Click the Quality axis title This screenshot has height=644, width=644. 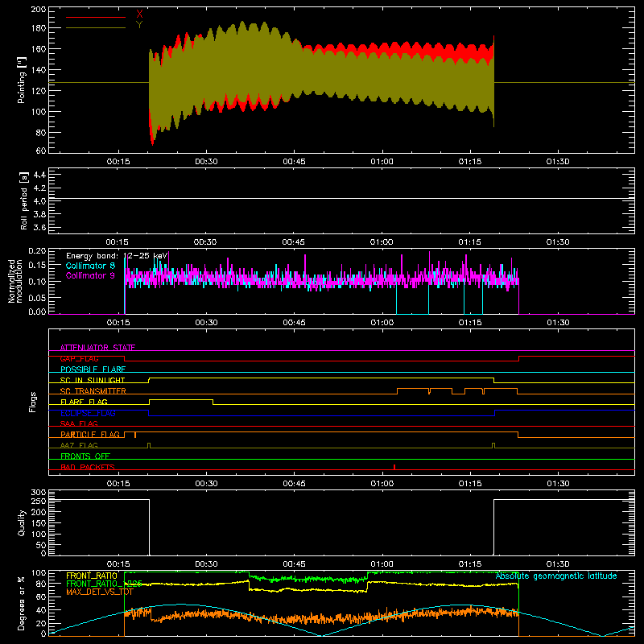pyautogui.click(x=22, y=522)
